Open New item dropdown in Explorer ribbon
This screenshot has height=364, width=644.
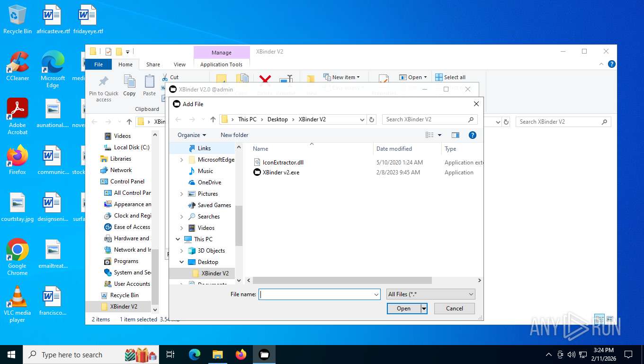342,77
